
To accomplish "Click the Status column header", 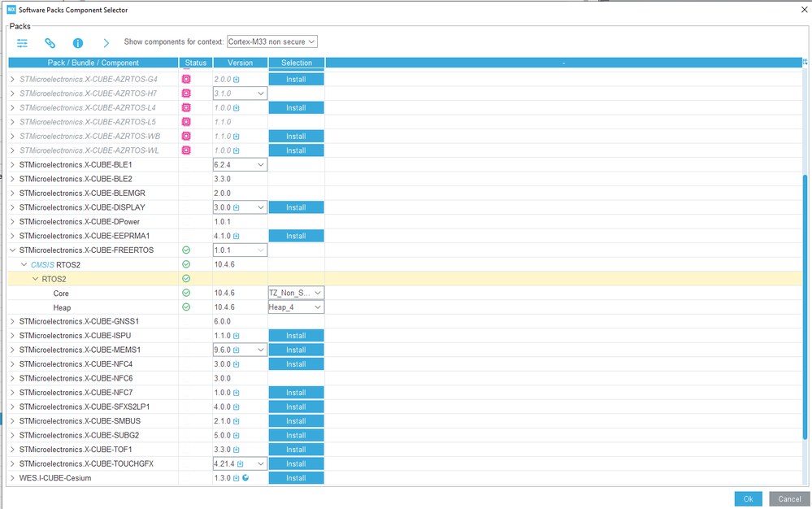I will [x=196, y=63].
